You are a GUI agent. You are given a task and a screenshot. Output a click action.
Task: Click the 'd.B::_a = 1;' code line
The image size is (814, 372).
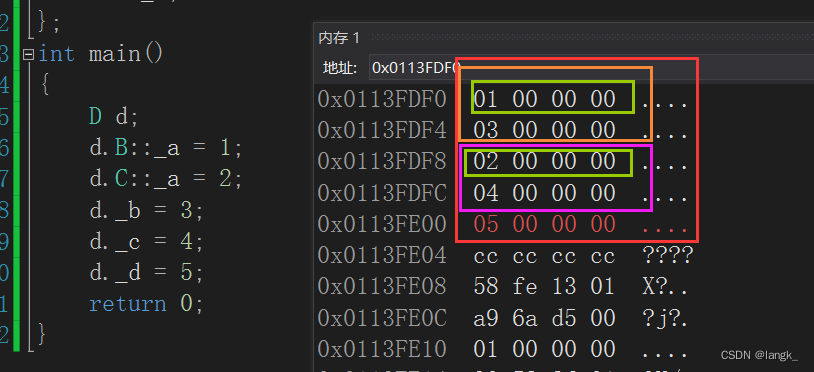[166, 148]
